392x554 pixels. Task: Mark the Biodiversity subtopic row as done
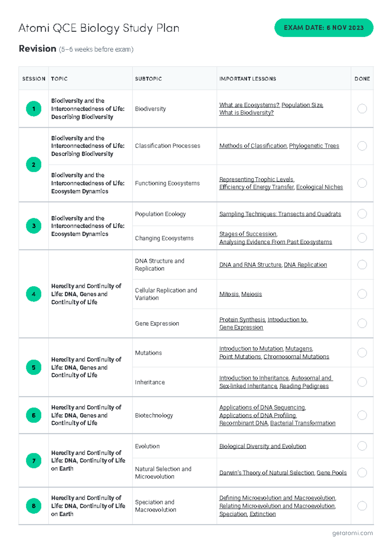pos(362,109)
